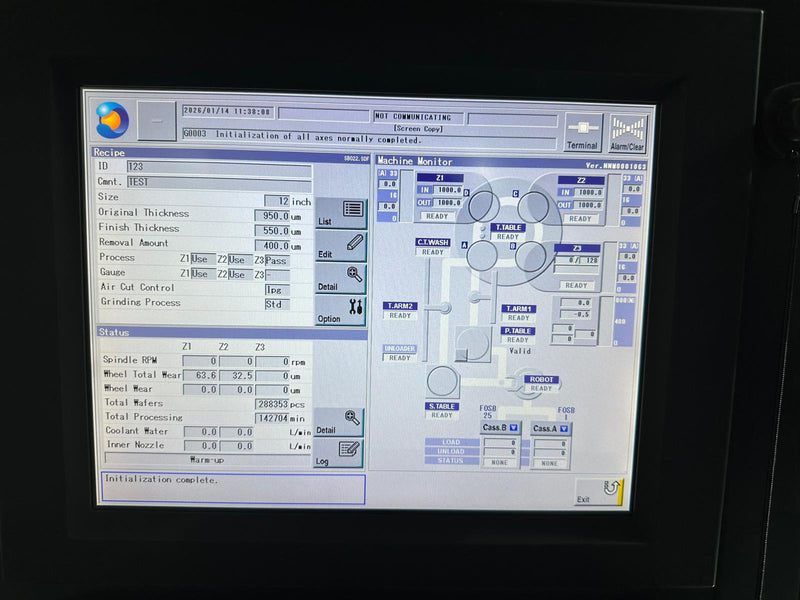Click chuck table position A marker
Screen dimensions: 800x600
[x=464, y=245]
